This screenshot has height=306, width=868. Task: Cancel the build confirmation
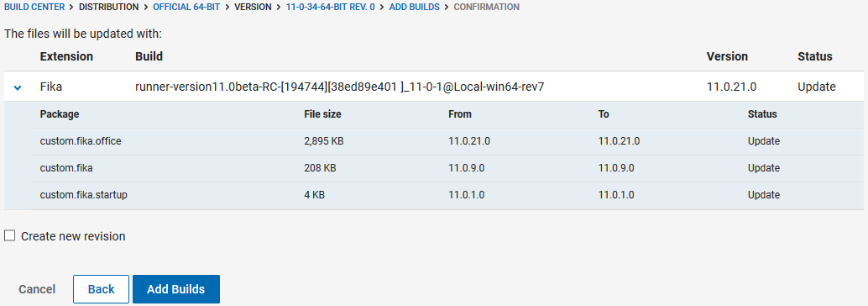click(37, 289)
